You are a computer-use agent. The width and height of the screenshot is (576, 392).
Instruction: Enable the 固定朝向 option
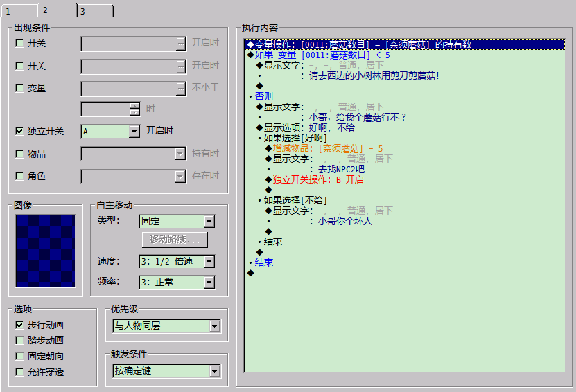[x=19, y=356]
